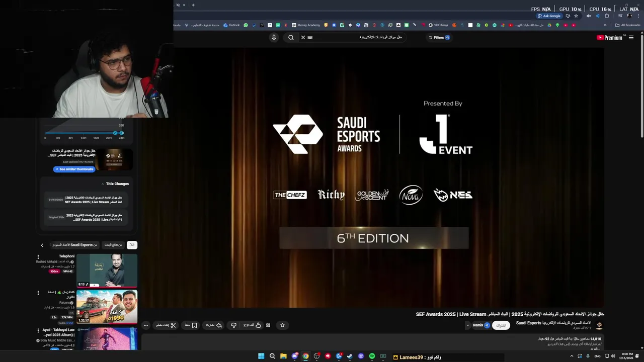The image size is (644, 362).
Task: Click the 24H handle on the views timeline slider
Action: [121, 133]
